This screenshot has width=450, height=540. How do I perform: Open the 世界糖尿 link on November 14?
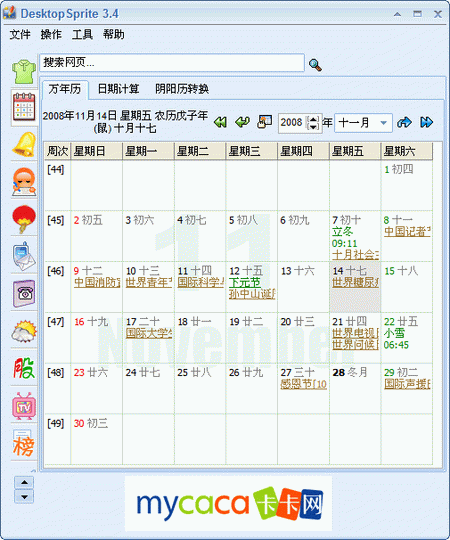click(355, 282)
